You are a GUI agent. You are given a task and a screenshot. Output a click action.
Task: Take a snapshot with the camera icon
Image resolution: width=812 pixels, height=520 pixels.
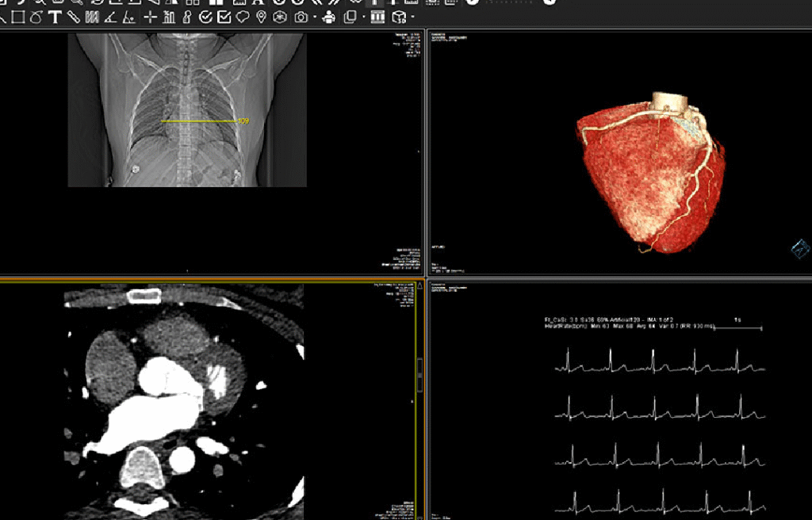coord(301,17)
